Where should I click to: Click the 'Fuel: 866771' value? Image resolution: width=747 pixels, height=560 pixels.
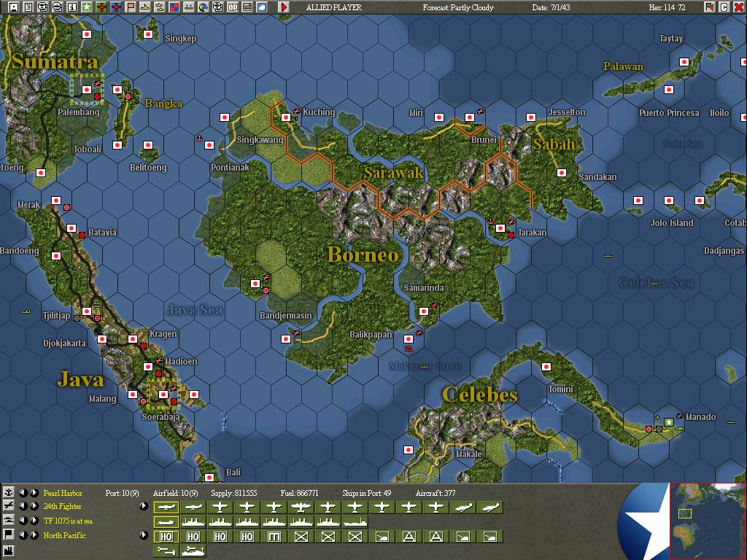[x=299, y=493]
